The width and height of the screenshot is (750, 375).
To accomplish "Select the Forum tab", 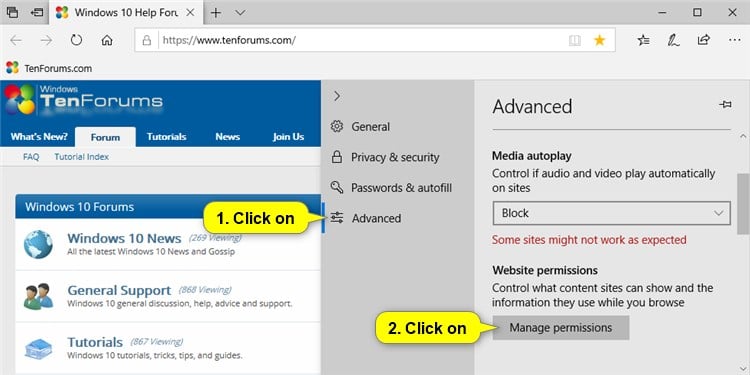I will (105, 137).
